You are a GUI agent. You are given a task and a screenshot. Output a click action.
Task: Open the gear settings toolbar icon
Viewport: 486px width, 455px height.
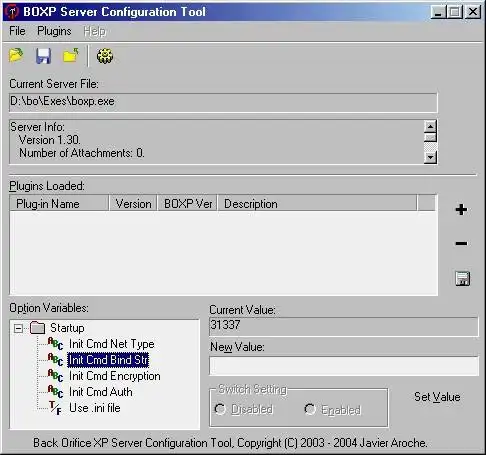(105, 56)
